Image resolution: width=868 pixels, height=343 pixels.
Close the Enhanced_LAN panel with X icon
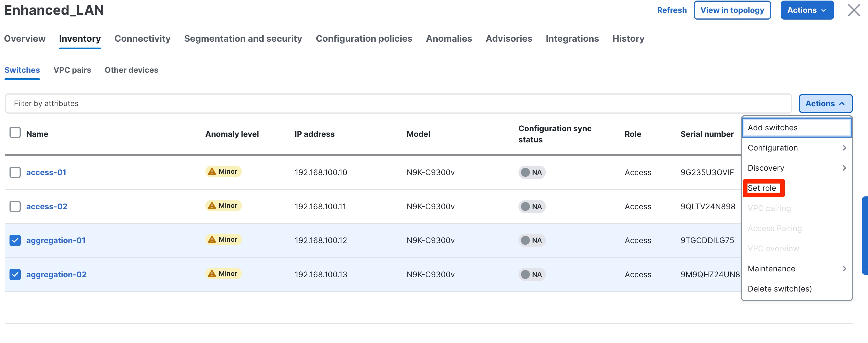[853, 10]
